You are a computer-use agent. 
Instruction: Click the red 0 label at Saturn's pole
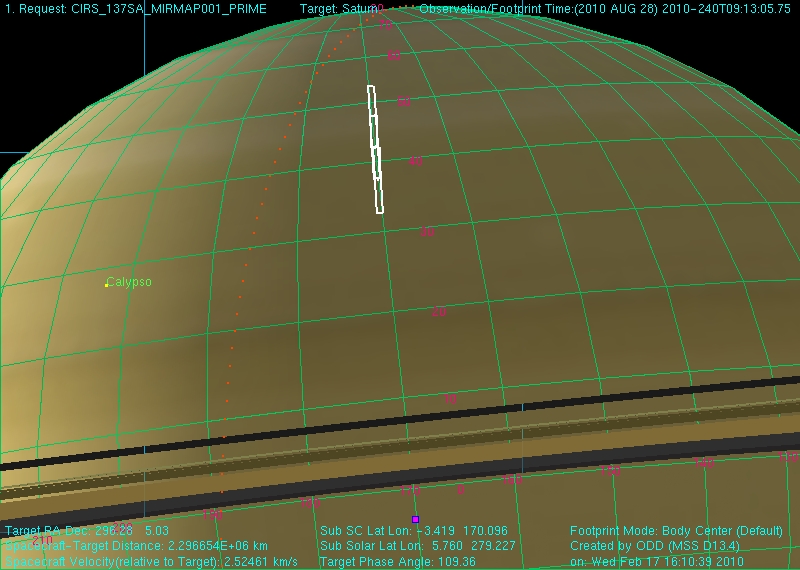(x=380, y=8)
